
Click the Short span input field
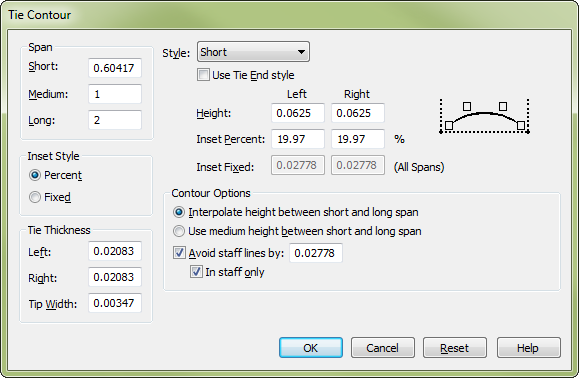pyautogui.click(x=115, y=68)
